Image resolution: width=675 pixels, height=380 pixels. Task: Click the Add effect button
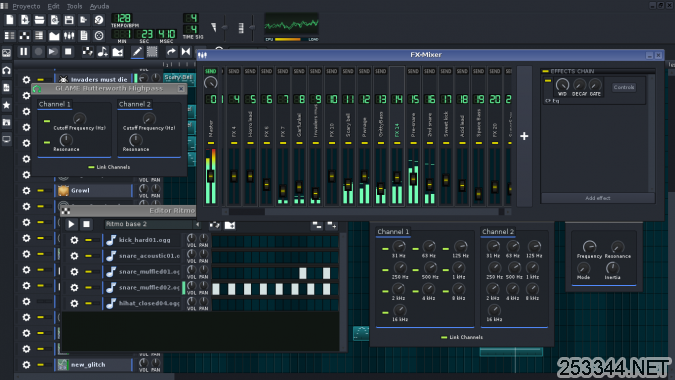[598, 198]
